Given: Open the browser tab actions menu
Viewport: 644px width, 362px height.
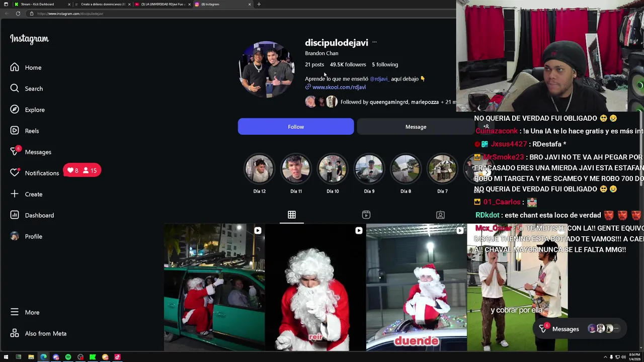Looking at the screenshot, I should click(6, 4).
